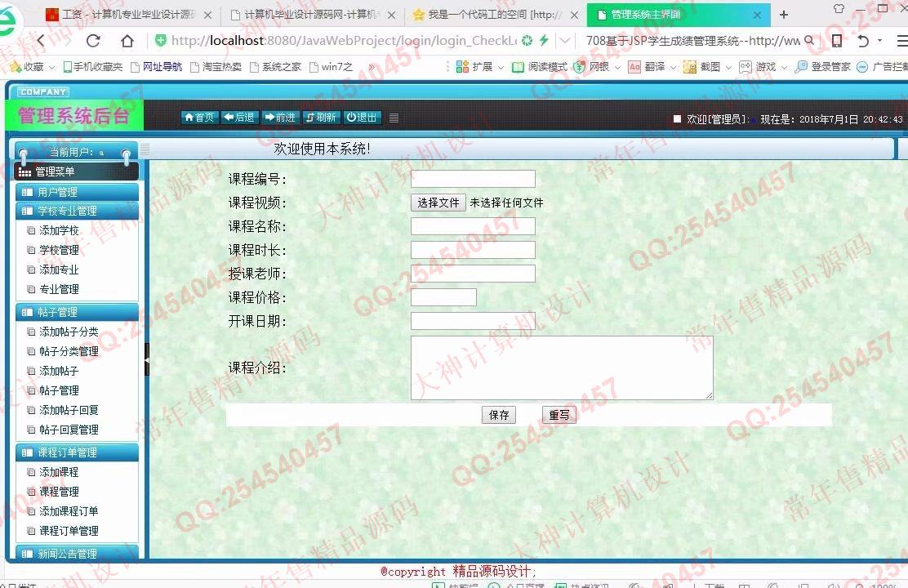
Task: Toggle the 课程订单管理 section header
Action: tap(77, 452)
